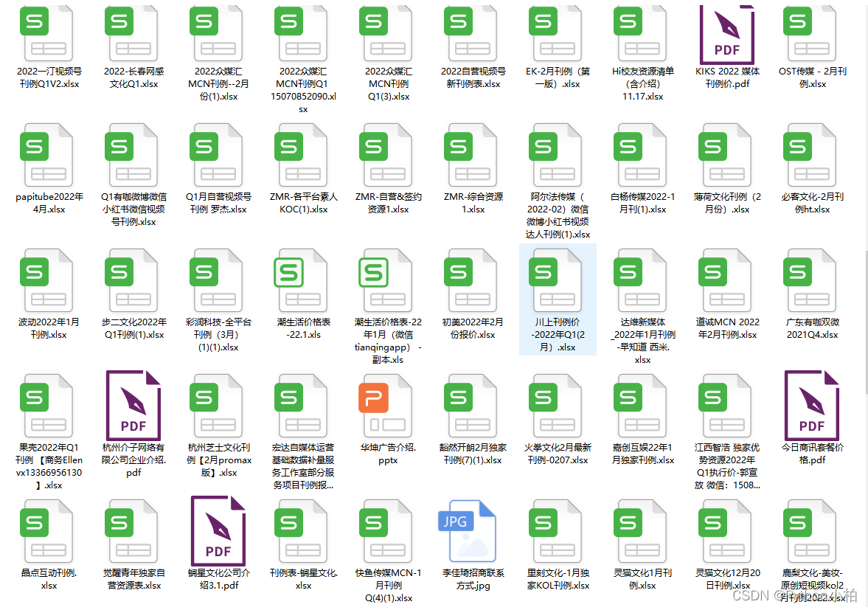Click the 步二文化2022年Q1刊例(1).xlsx icon
Viewport: 868px width, 610px height.
(x=131, y=280)
